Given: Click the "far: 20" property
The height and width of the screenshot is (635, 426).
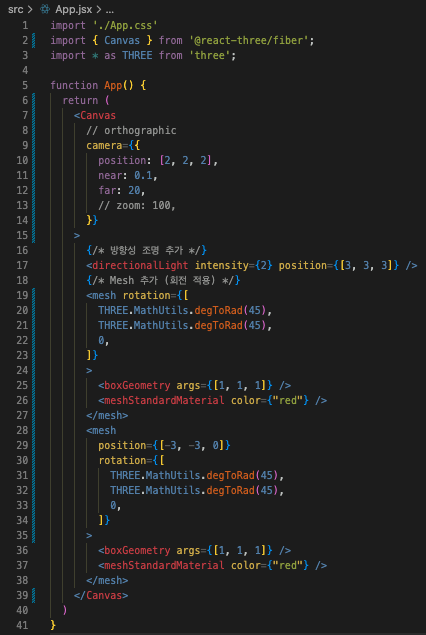Looking at the screenshot, I should point(119,190).
